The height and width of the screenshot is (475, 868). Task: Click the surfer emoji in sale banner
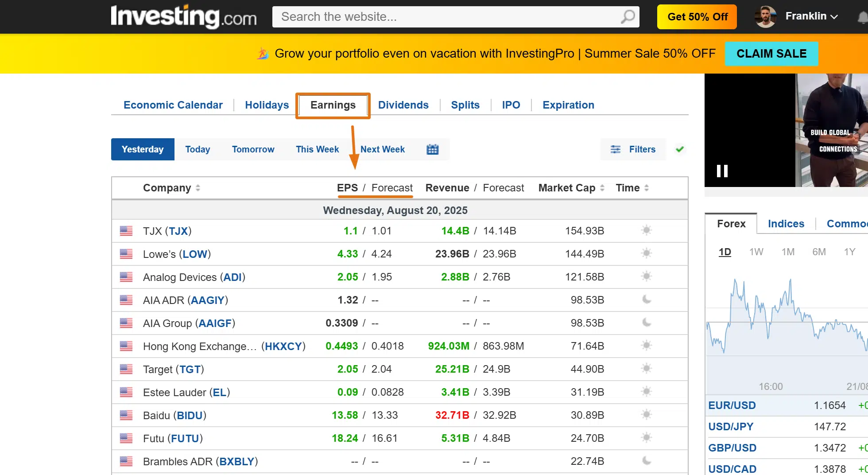point(263,54)
